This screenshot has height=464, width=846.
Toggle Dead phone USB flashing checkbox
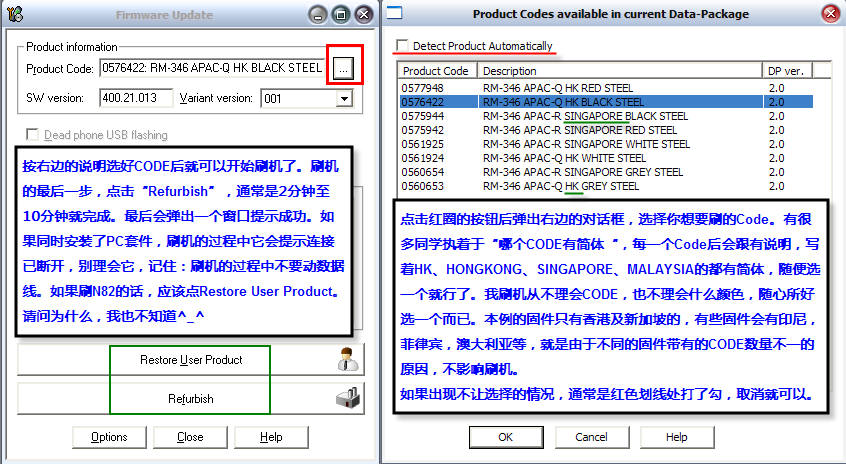coord(33,135)
